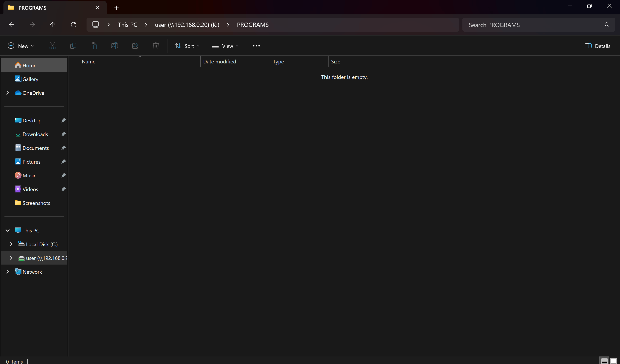Click the Refresh icon in navigation bar
The height and width of the screenshot is (364, 620).
pos(74,25)
